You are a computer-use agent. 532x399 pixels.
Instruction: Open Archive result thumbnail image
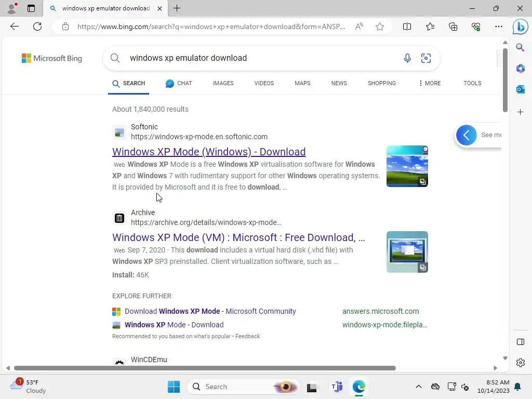point(407,252)
